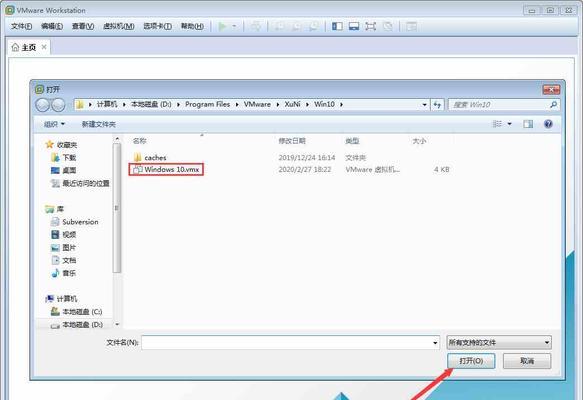Close the 主页 tab
The width and height of the screenshot is (583, 400).
point(44,47)
